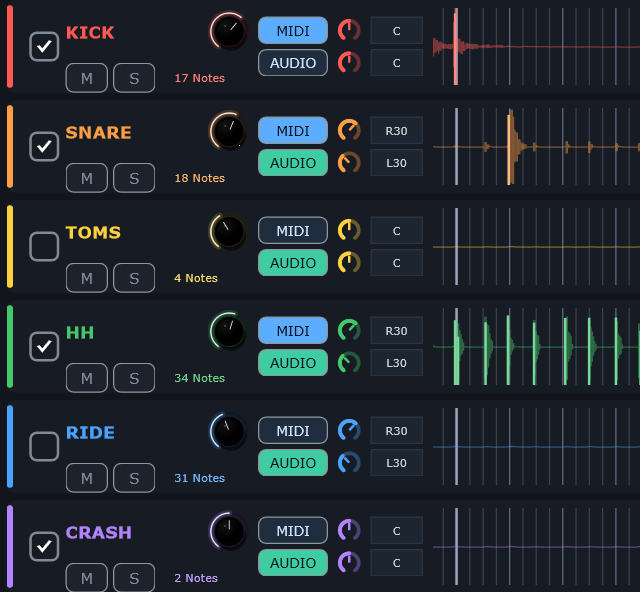Click the '31 Notes' RIDE label
640x592 pixels.
(x=200, y=478)
